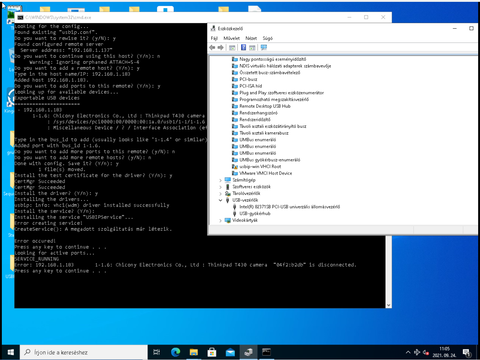Click the Szoftveres eszközök icon
Image resolution: width=480 pixels, height=360 pixels.
pos(228,187)
